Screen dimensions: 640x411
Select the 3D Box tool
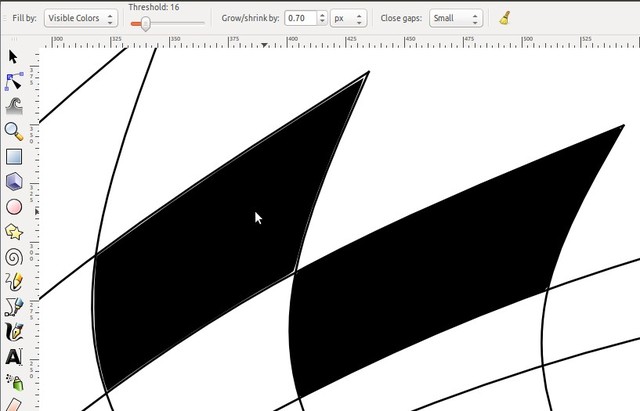[14, 182]
